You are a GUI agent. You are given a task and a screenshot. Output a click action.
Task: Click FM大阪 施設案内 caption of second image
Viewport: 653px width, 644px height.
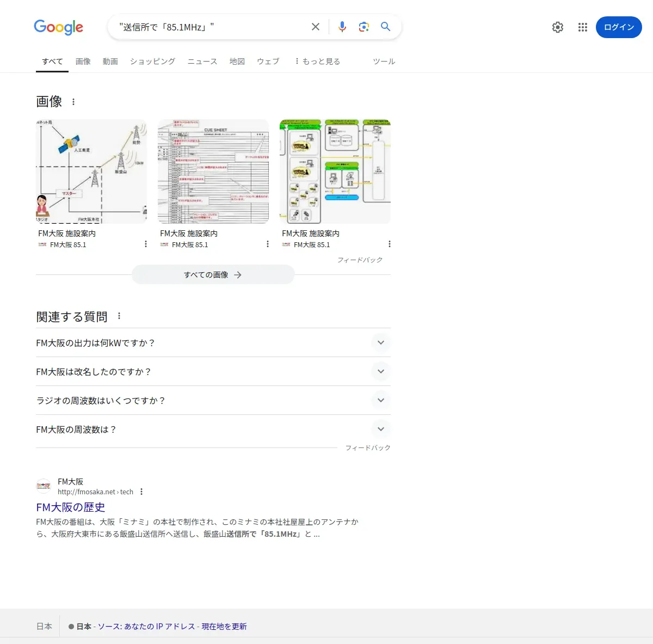point(189,234)
